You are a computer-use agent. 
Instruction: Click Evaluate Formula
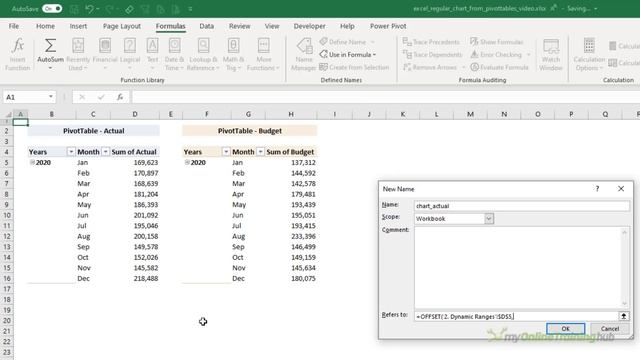coord(499,67)
